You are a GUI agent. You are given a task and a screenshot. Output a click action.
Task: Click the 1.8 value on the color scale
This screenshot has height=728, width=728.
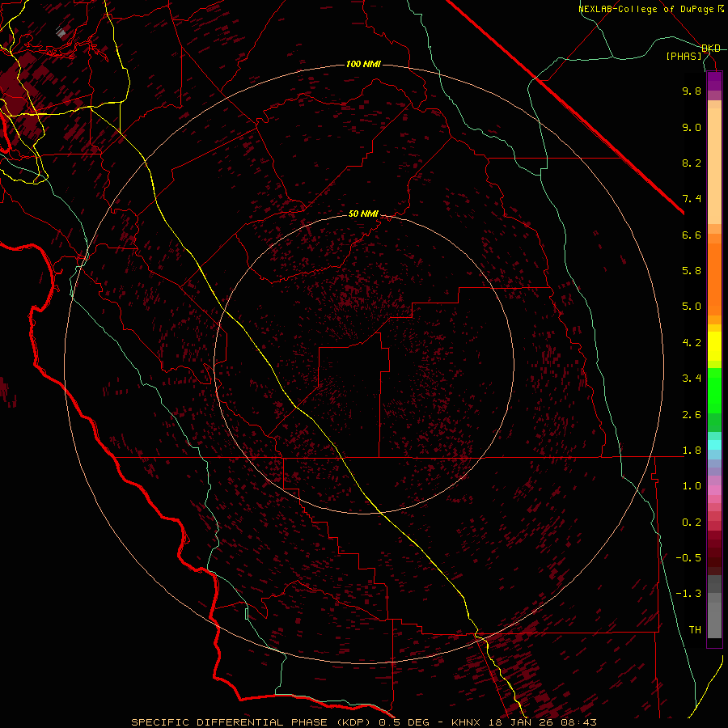(x=692, y=451)
